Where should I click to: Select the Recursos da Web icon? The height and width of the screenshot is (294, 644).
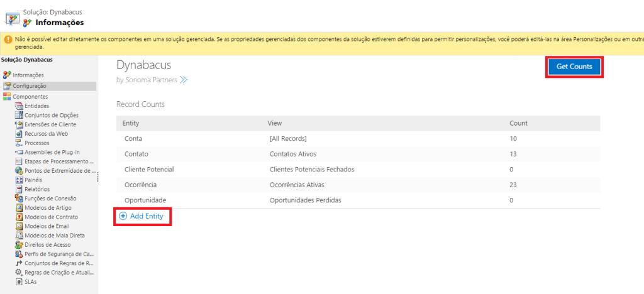19,134
